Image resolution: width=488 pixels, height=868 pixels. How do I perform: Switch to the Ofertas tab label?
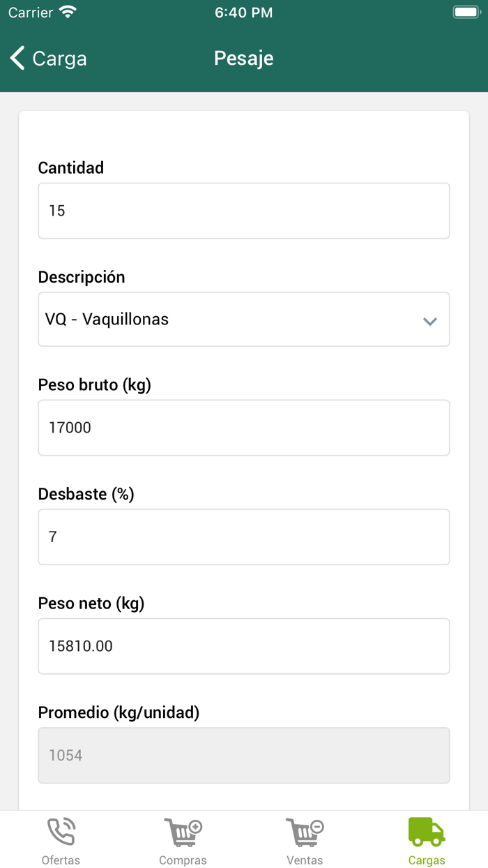pos(61,860)
